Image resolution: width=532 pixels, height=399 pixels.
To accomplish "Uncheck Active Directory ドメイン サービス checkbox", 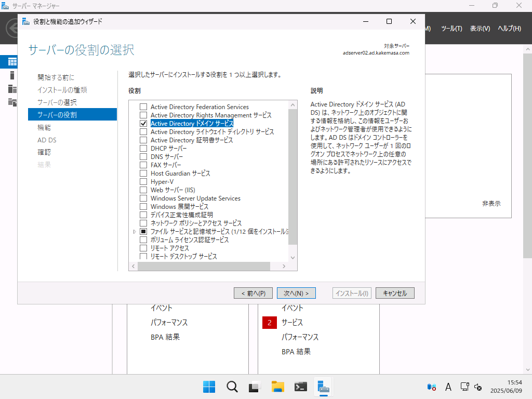I will tap(143, 124).
